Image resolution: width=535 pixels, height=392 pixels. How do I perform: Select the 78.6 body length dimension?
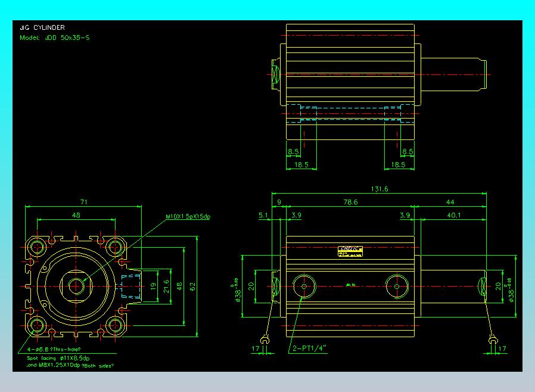click(x=350, y=202)
